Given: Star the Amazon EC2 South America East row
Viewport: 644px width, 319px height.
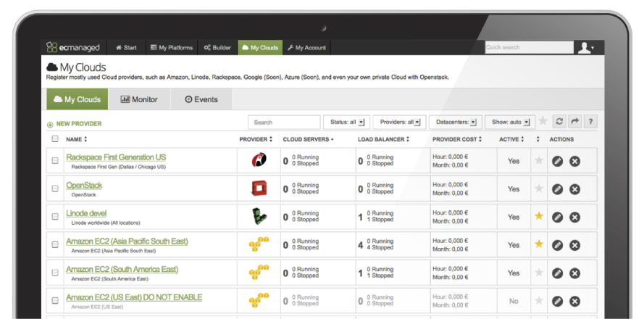Looking at the screenshot, I should [539, 272].
